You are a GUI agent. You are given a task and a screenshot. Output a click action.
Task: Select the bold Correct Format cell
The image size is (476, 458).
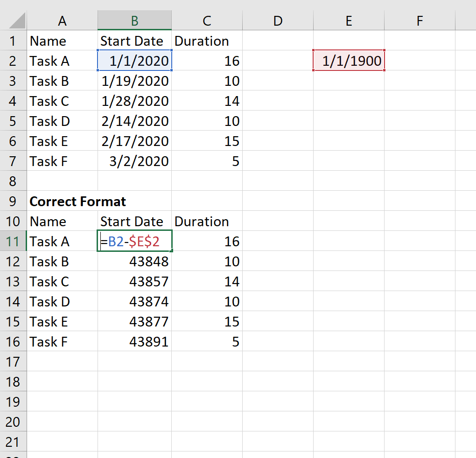coord(62,201)
